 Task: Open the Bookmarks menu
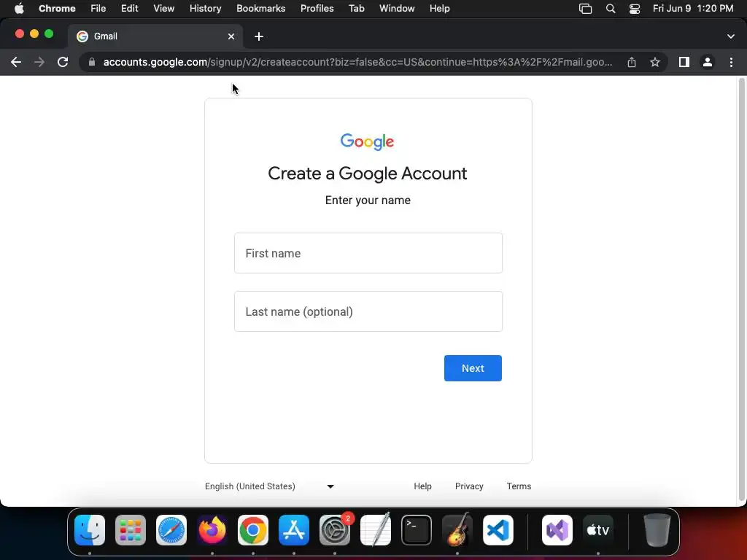tap(260, 9)
